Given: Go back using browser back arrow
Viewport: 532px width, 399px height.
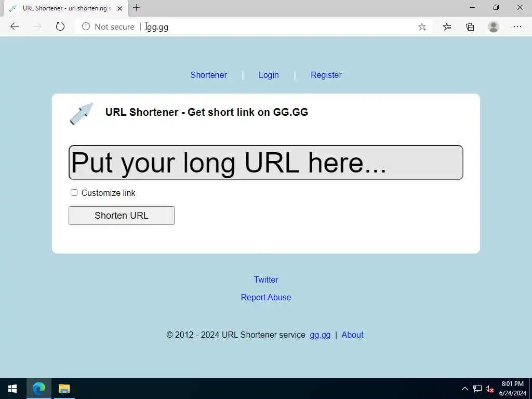Looking at the screenshot, I should (14, 26).
